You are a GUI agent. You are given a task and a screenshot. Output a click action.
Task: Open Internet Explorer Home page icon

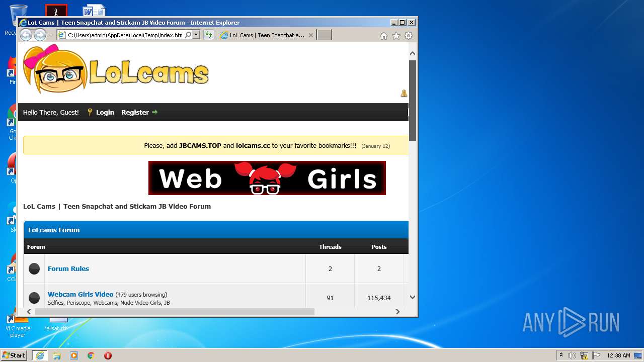tap(384, 36)
